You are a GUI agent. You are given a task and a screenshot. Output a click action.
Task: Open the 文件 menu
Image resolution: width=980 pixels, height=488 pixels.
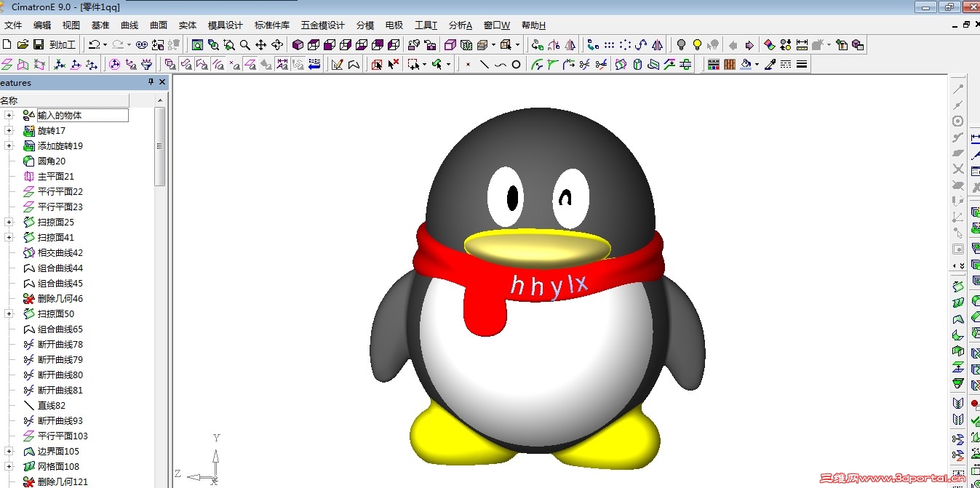(x=13, y=25)
